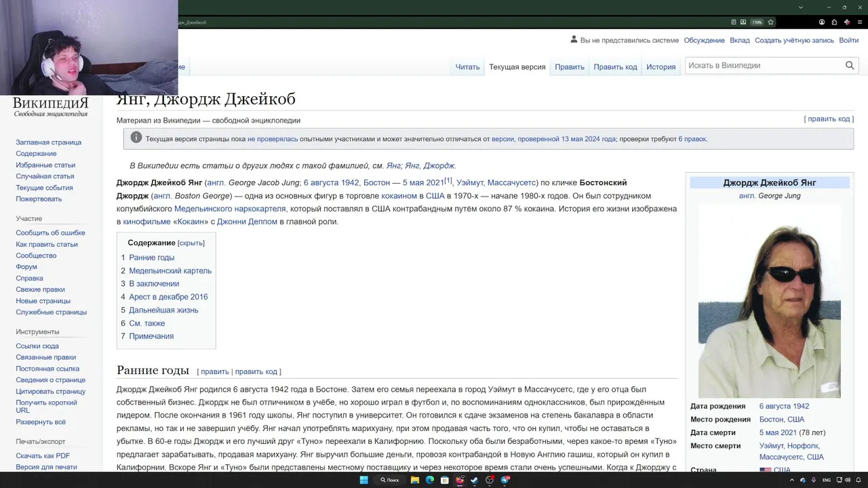This screenshot has width=868, height=488.
Task: Open Случайная статья in sidebar
Action: pos(45,176)
